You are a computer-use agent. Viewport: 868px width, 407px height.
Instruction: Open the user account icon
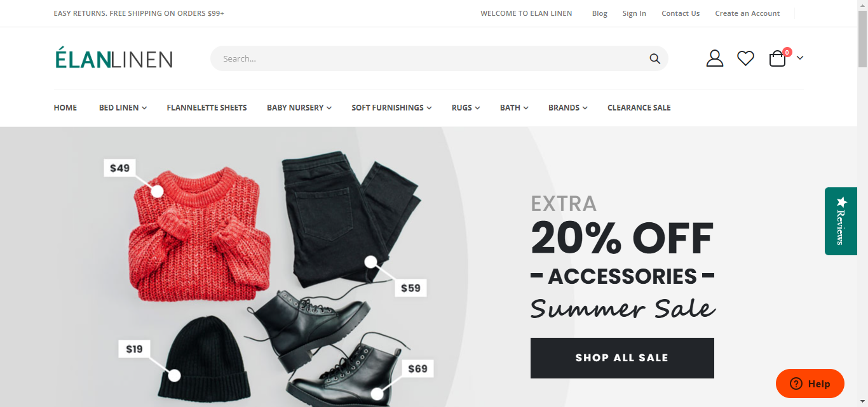point(715,58)
